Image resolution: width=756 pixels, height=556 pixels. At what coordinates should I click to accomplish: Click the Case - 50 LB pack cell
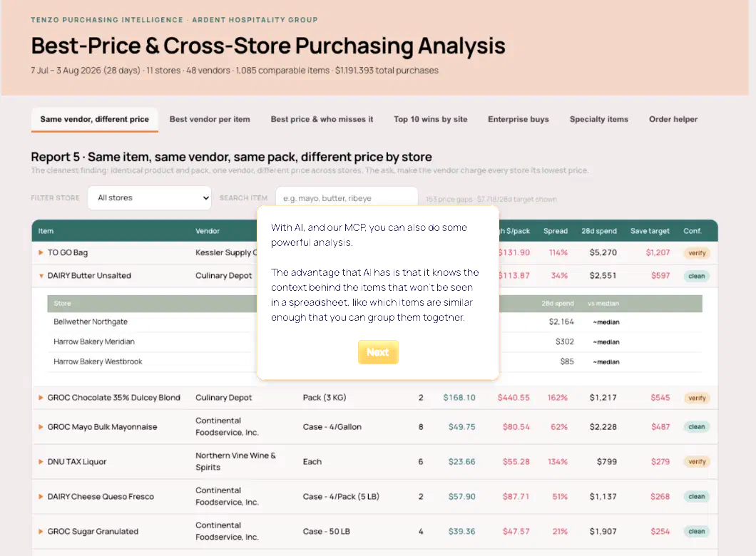point(327,532)
